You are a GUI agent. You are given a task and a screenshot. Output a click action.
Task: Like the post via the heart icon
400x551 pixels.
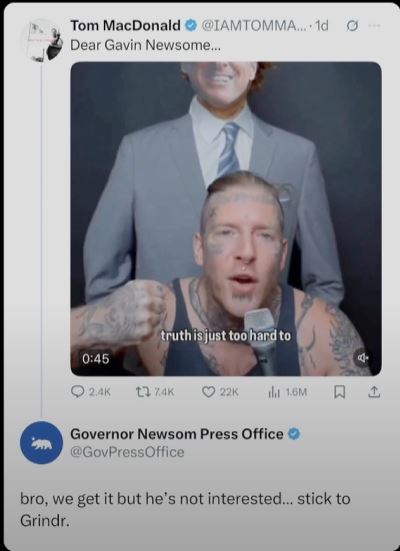[208, 392]
